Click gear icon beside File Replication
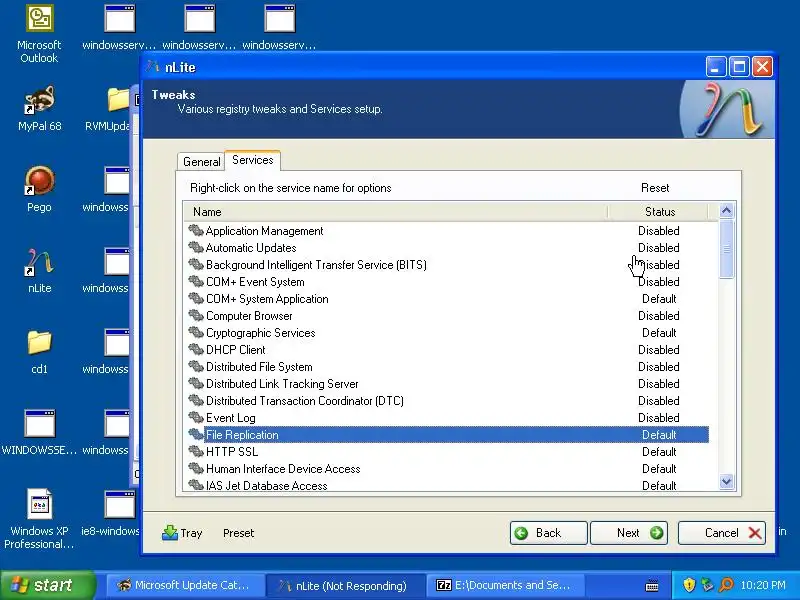Viewport: 800px width, 600px height. tap(196, 435)
